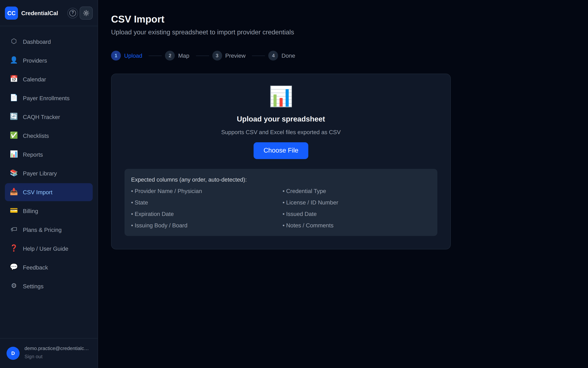
Task: Click the Dashboard hexagon icon
Action: click(x=14, y=41)
